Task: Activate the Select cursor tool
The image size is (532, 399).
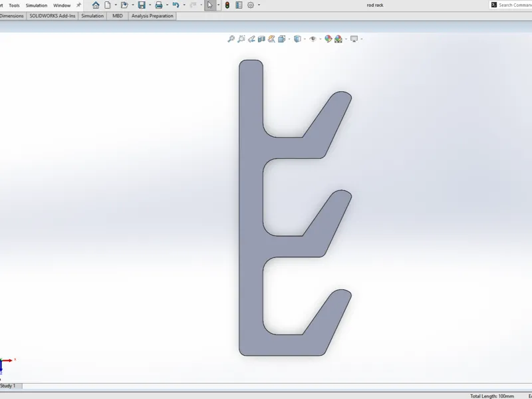Action: (x=209, y=5)
